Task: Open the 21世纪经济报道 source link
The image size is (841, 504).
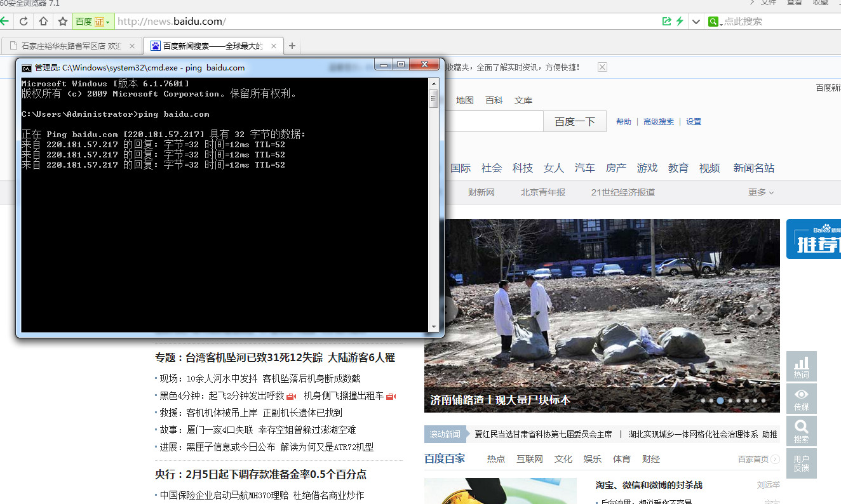Action: coord(623,192)
